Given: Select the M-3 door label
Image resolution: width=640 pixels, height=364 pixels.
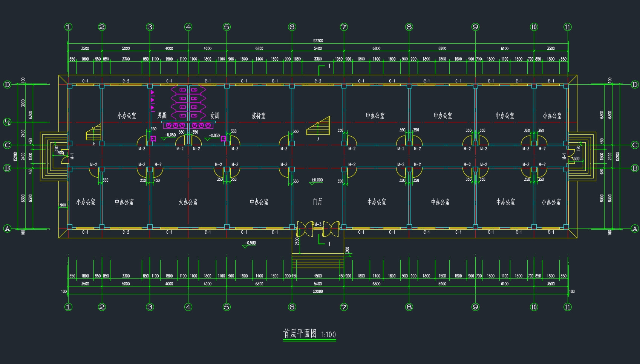Looking at the screenshot, I should [x=318, y=225].
